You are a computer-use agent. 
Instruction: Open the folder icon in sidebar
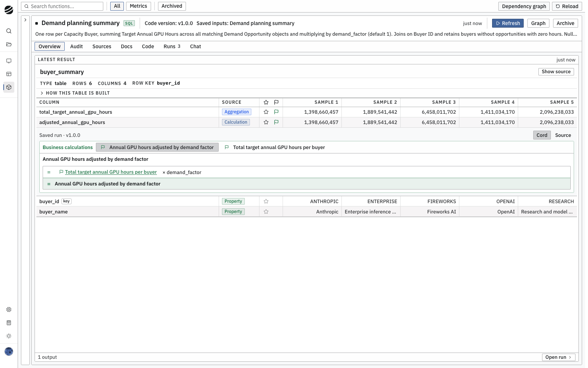(x=9, y=45)
